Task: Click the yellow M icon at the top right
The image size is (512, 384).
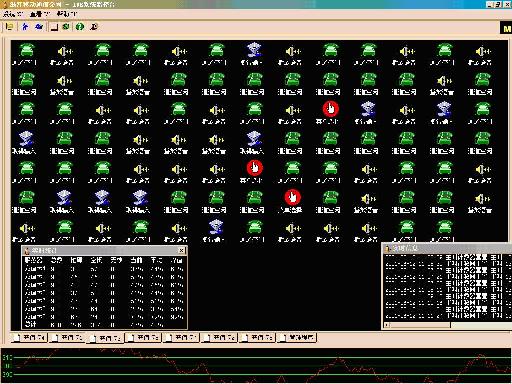Action: click(x=506, y=28)
